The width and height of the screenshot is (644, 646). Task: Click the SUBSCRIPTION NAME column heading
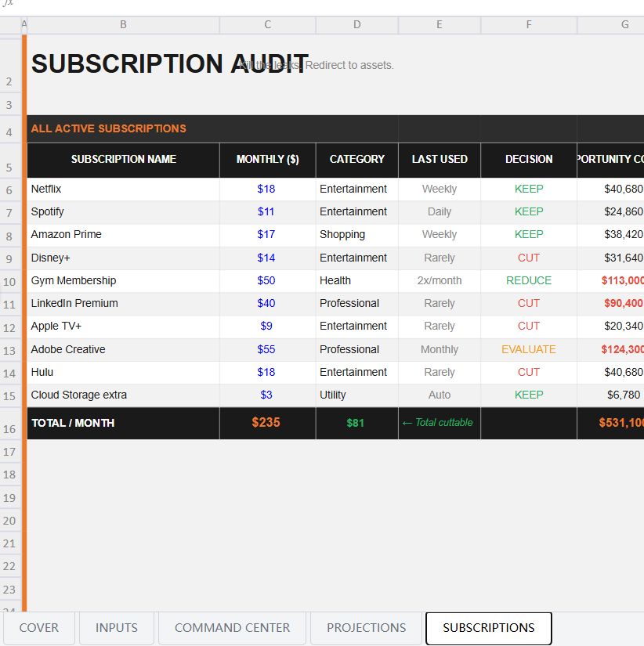123,160
